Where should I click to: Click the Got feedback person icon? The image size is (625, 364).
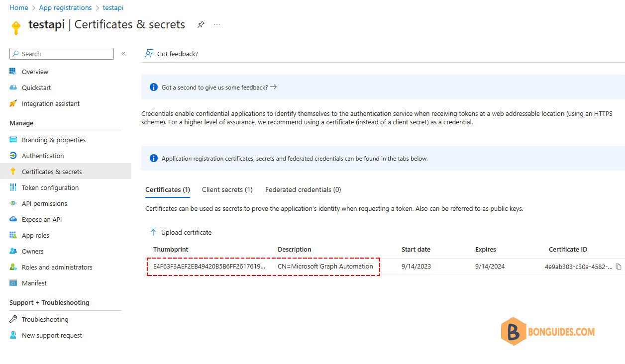[149, 54]
